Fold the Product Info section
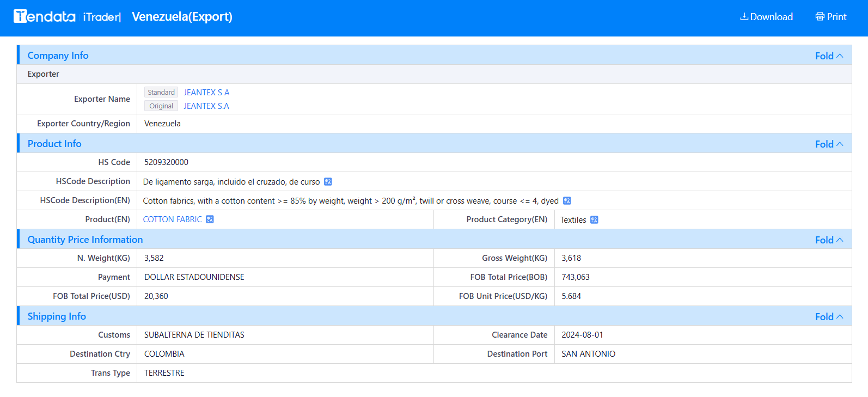 click(x=829, y=144)
